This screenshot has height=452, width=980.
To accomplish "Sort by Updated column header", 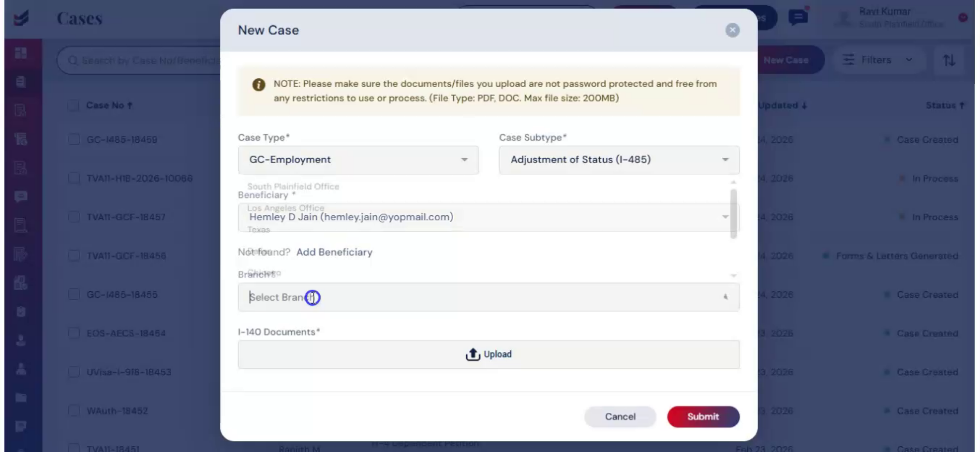I will tap(782, 105).
